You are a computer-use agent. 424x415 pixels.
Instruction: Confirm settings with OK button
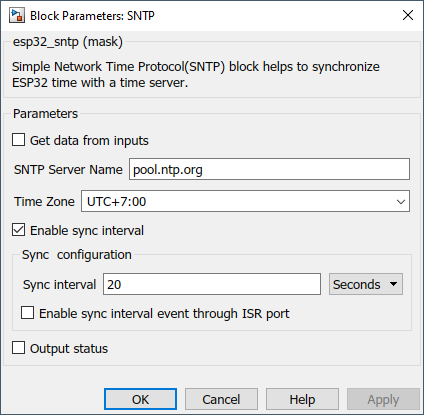click(x=140, y=399)
